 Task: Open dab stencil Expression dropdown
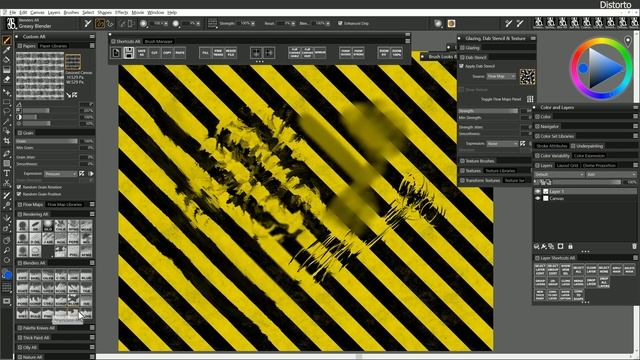[x=502, y=144]
